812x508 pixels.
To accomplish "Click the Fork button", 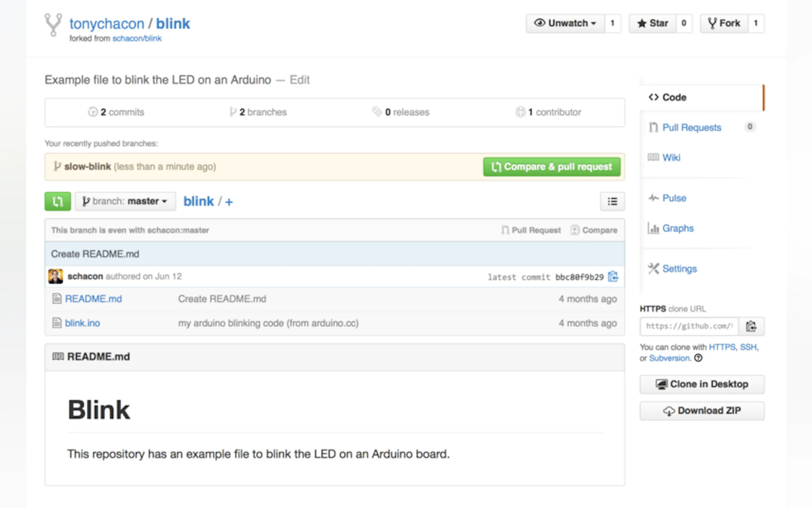I will (724, 23).
